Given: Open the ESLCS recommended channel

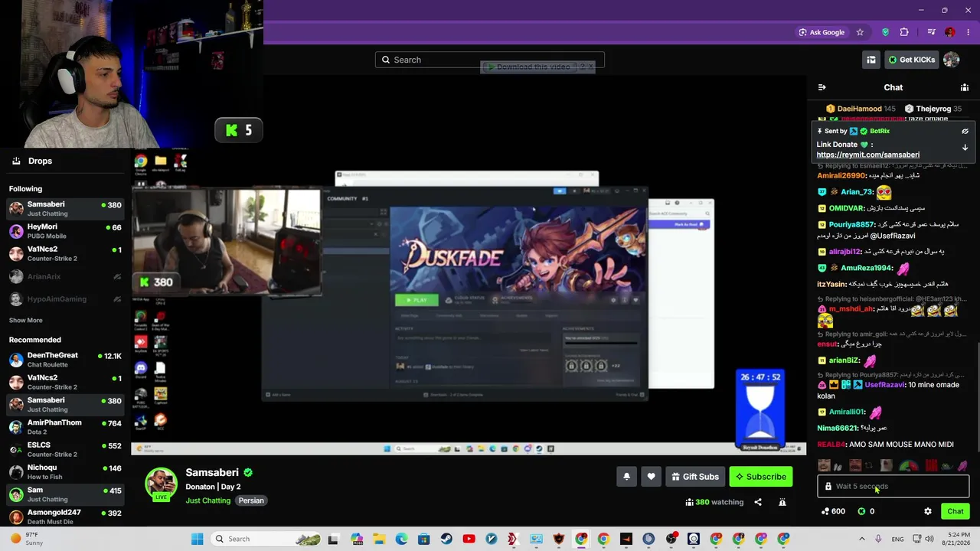Looking at the screenshot, I should [65, 449].
